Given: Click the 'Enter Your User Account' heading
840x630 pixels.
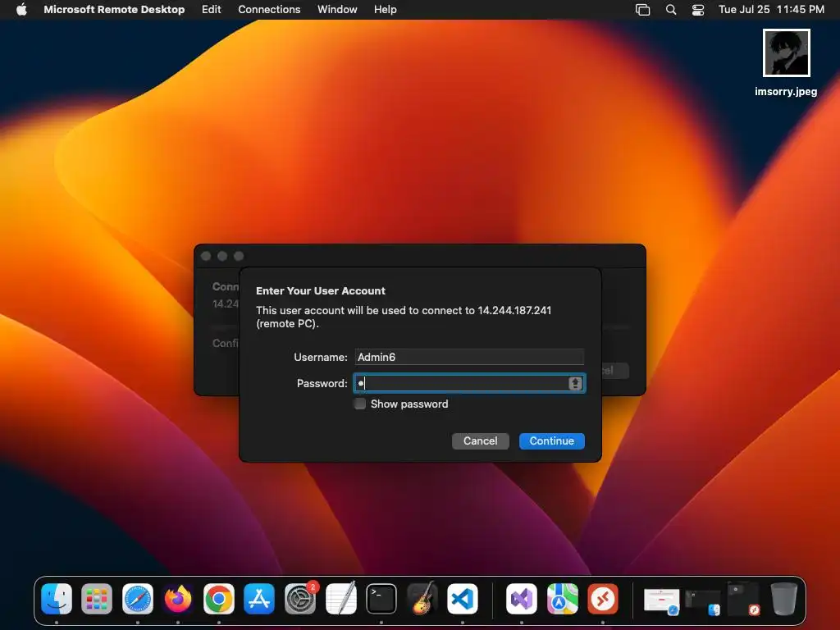Looking at the screenshot, I should pos(321,291).
